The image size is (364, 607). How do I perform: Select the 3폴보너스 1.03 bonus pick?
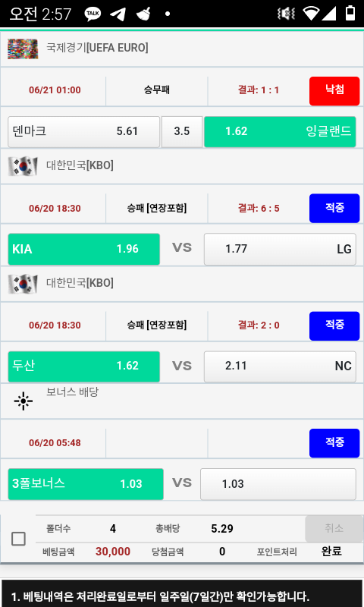[86, 484]
